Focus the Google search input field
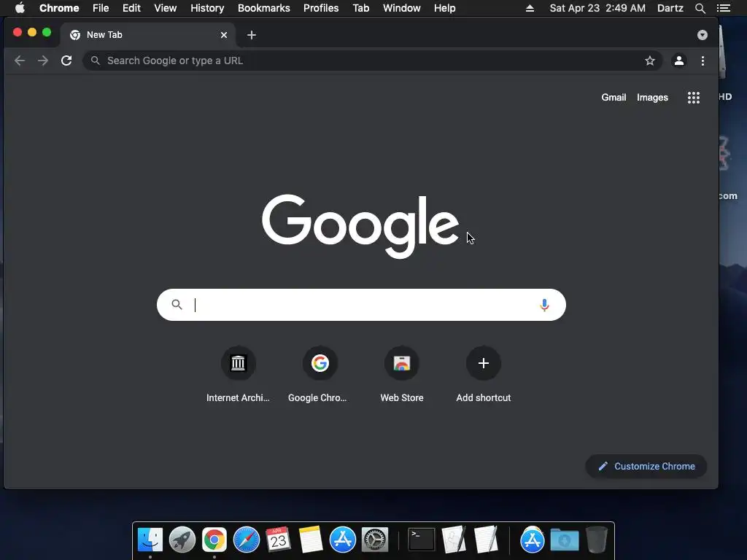The image size is (747, 560). (361, 305)
